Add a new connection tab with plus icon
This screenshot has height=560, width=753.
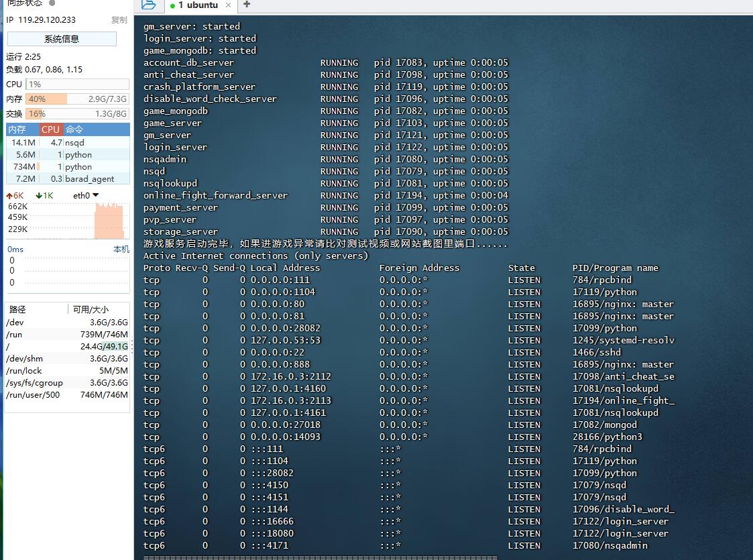coord(247,4)
